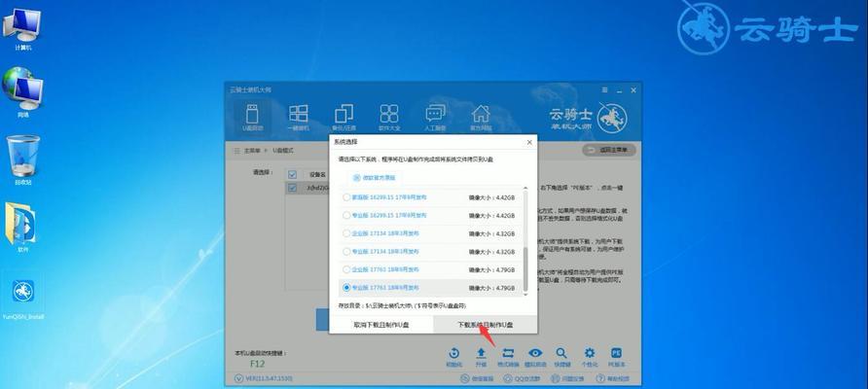Open 微信客服 in the status bar

tap(476, 379)
